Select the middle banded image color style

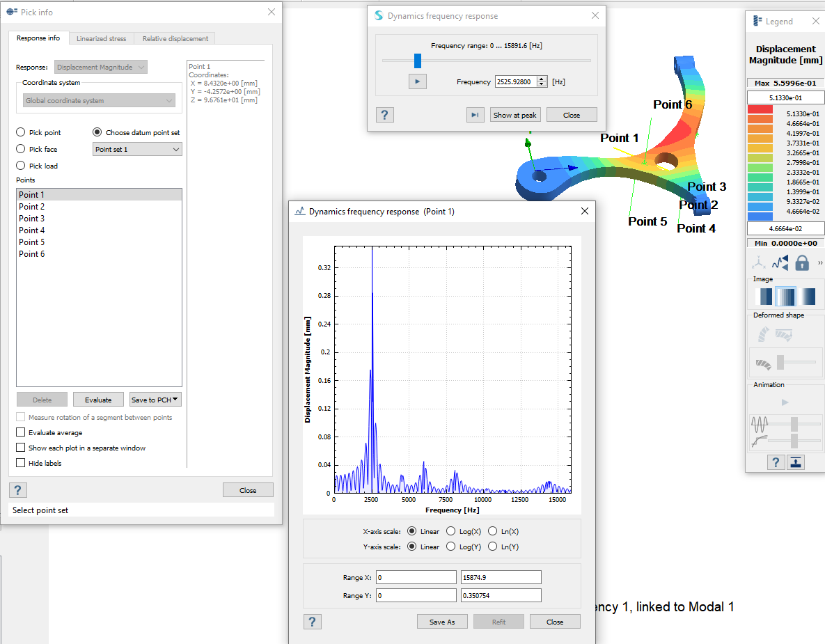(x=785, y=296)
